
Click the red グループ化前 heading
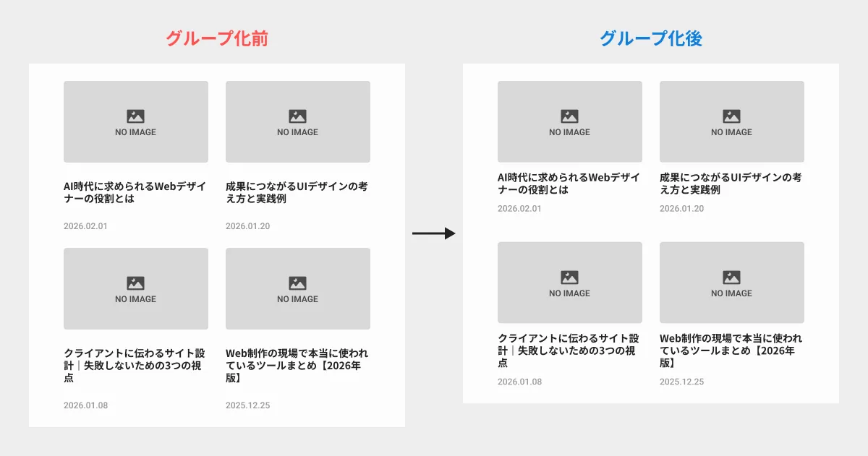[x=217, y=39]
